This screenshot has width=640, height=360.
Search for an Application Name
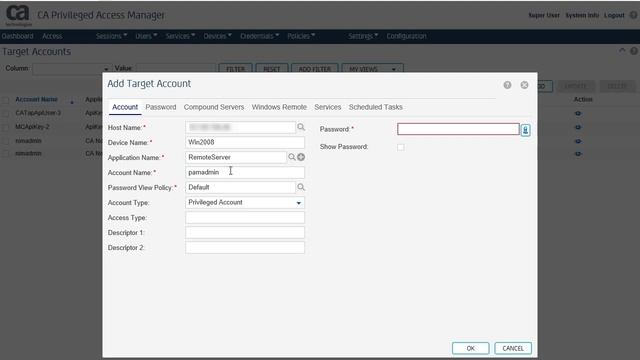click(x=291, y=157)
